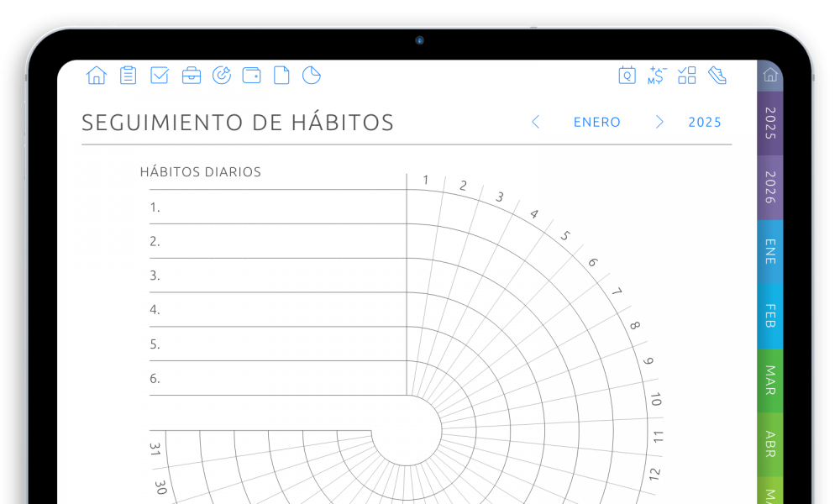
Task: Switch to the FEB side tab
Action: point(770,316)
